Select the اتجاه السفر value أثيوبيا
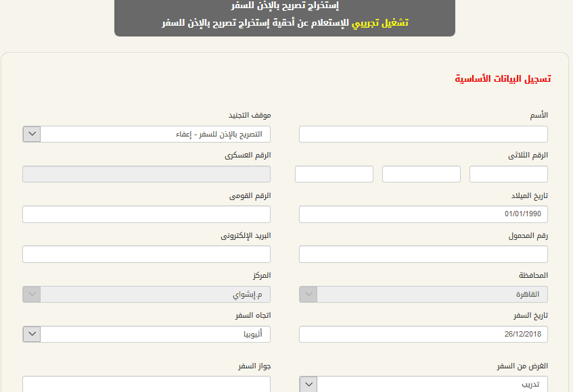This screenshot has width=573, height=392. (156, 335)
